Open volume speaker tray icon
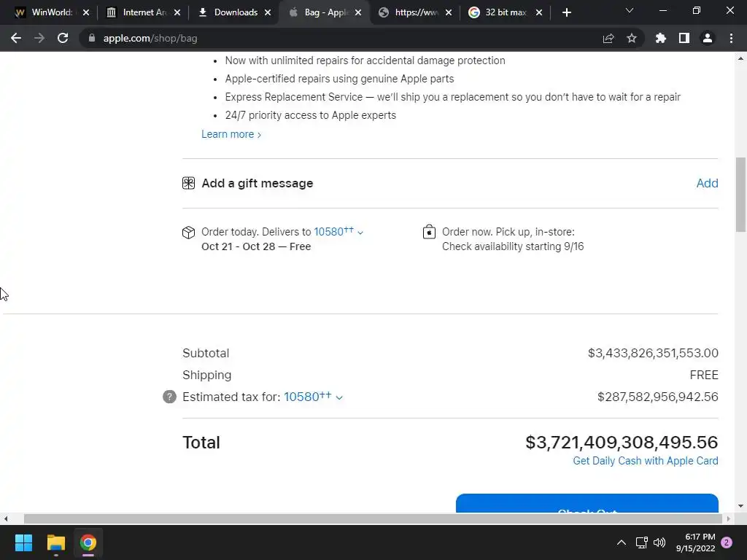Viewport: 747px width, 560px height. (x=659, y=542)
